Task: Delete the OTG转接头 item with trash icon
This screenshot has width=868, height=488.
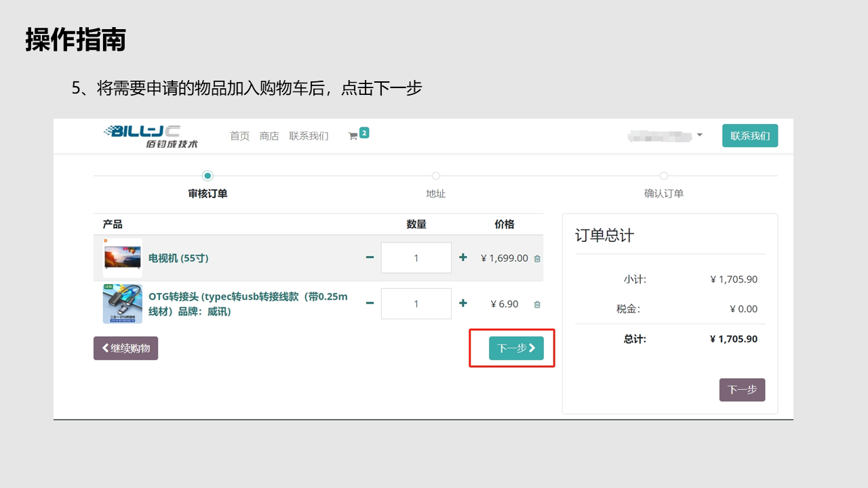Action: point(537,304)
